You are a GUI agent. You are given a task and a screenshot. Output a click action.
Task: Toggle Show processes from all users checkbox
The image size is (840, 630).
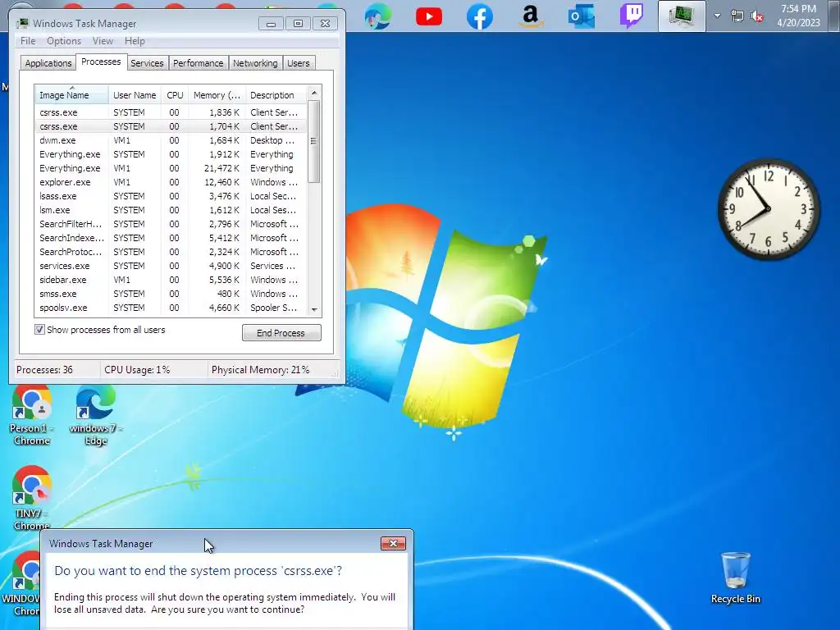coord(39,330)
